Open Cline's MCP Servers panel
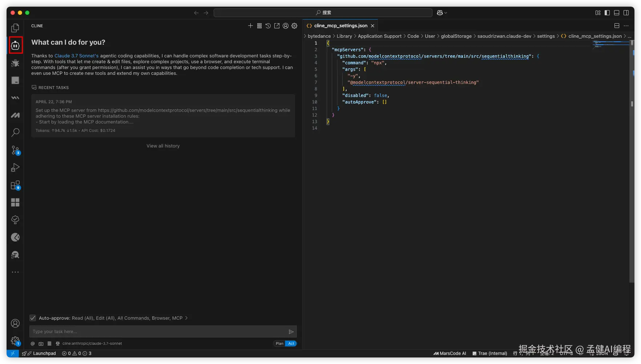Image resolution: width=641 pixels, height=364 pixels. 259,26
